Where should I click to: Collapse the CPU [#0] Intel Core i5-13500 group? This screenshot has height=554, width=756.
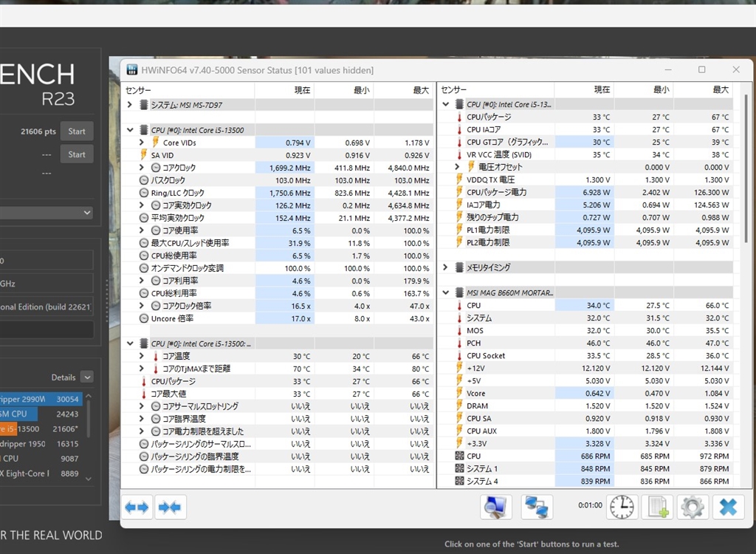pyautogui.click(x=130, y=130)
